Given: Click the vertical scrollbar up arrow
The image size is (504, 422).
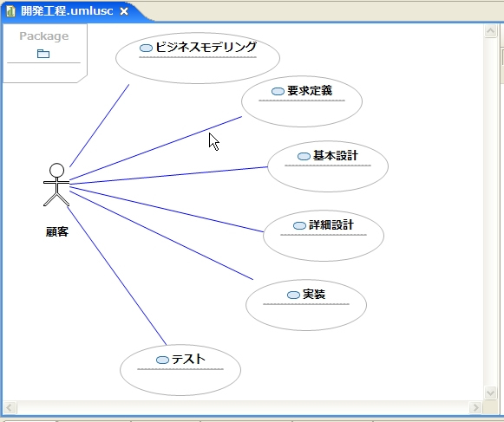Looking at the screenshot, I should 490,31.
